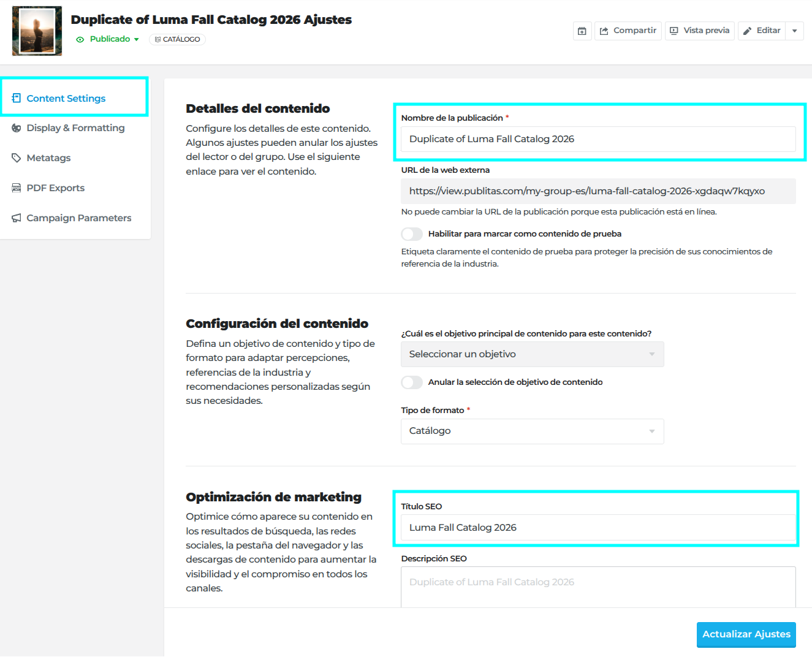Viewport: 812px width, 657px height.
Task: Click the Display & Formatting palette icon
Action: [x=17, y=128]
